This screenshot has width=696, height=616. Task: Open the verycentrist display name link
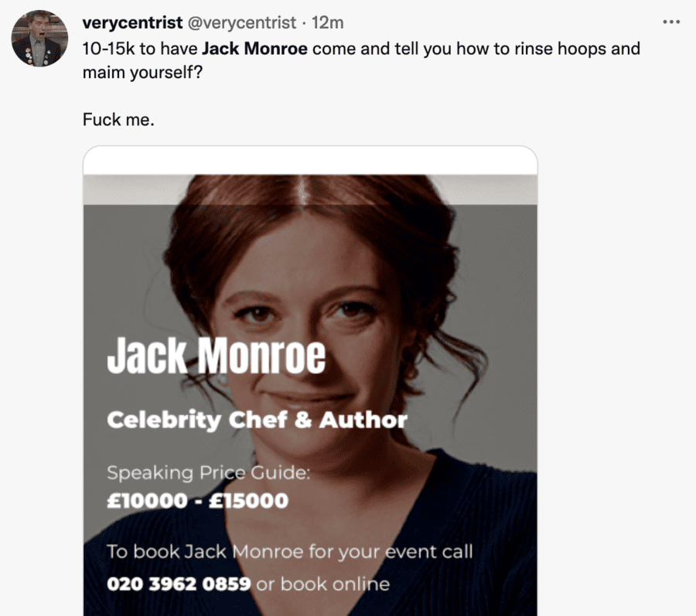[x=132, y=22]
